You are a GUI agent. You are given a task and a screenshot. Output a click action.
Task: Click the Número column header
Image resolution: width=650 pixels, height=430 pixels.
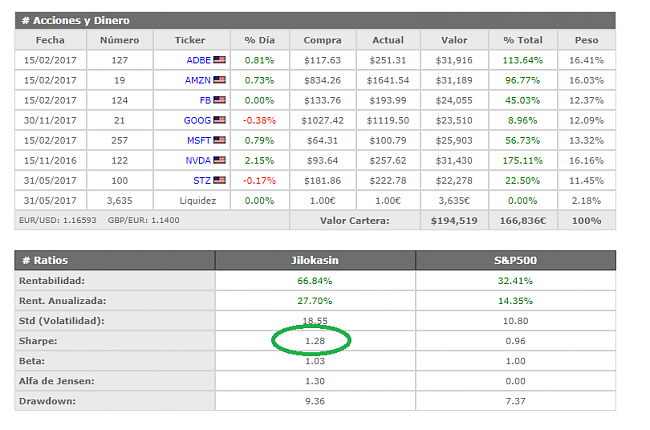(119, 40)
